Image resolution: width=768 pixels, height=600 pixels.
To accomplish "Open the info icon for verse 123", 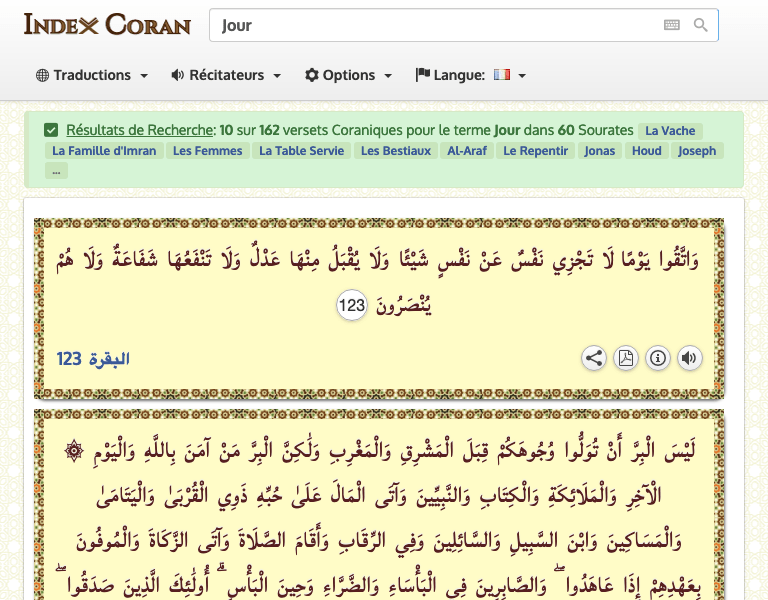I will click(658, 358).
